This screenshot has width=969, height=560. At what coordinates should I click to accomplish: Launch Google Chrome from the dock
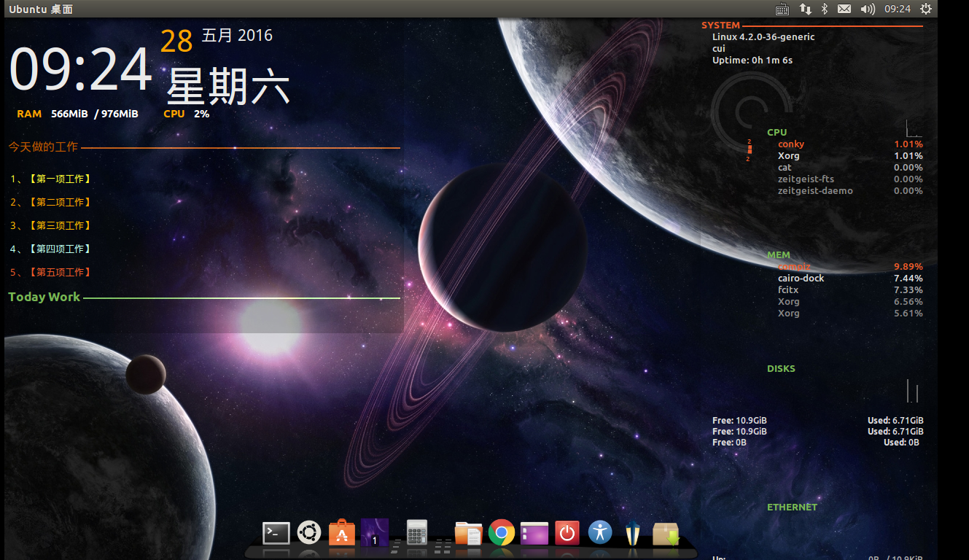pos(502,533)
